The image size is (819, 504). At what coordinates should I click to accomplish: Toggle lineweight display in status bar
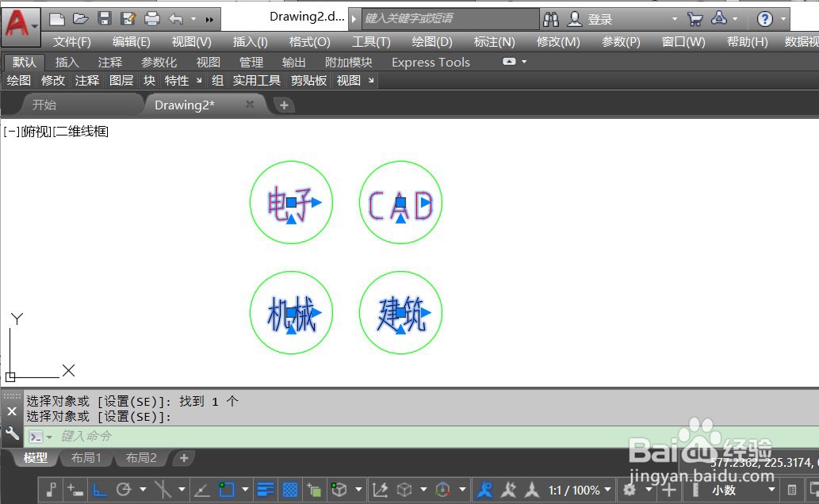click(266, 490)
